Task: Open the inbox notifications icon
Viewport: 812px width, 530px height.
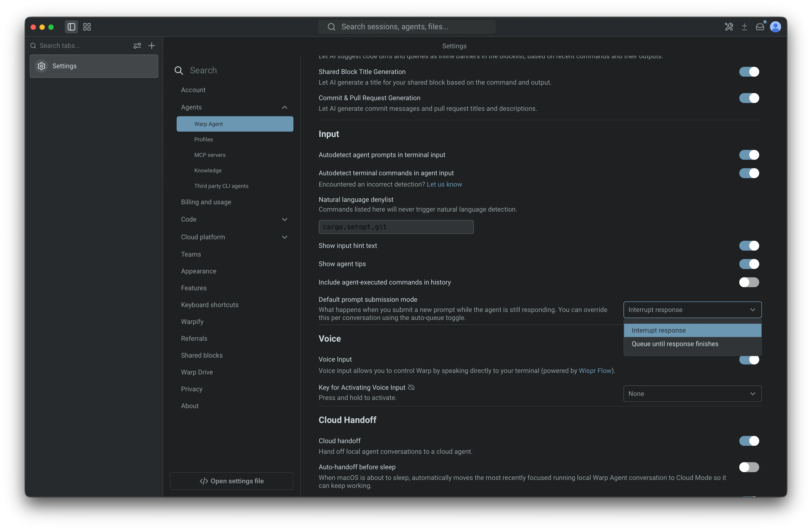Action: point(760,27)
